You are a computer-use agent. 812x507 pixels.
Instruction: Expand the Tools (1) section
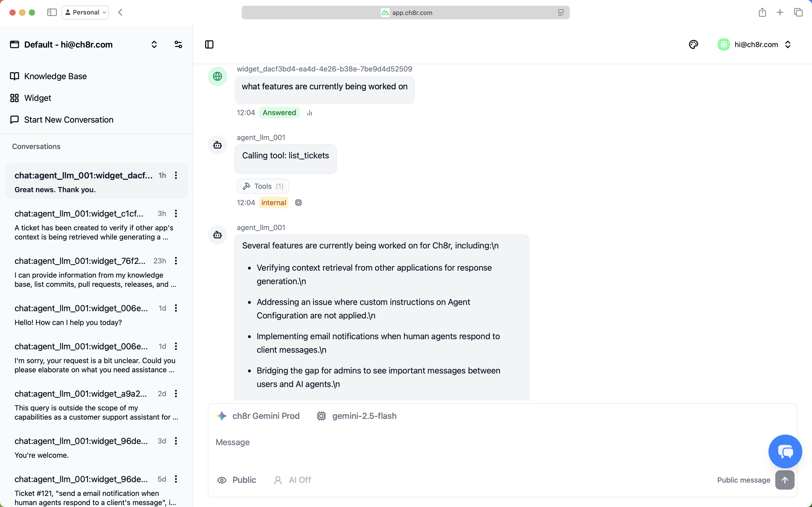(263, 186)
